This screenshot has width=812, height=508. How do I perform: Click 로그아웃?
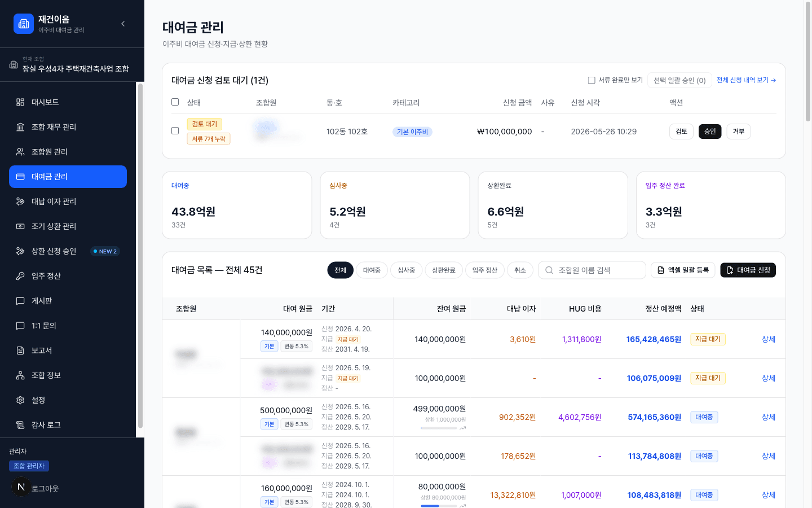tap(45, 489)
